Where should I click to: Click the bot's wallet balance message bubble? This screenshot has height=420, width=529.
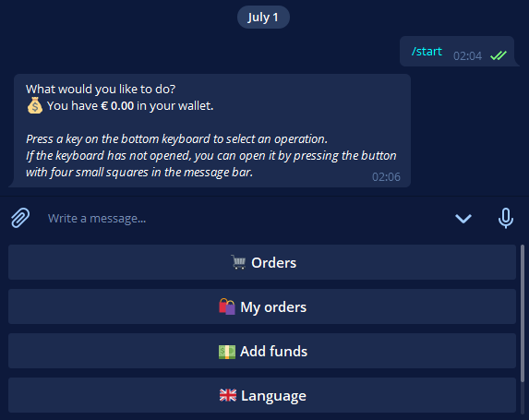211,130
